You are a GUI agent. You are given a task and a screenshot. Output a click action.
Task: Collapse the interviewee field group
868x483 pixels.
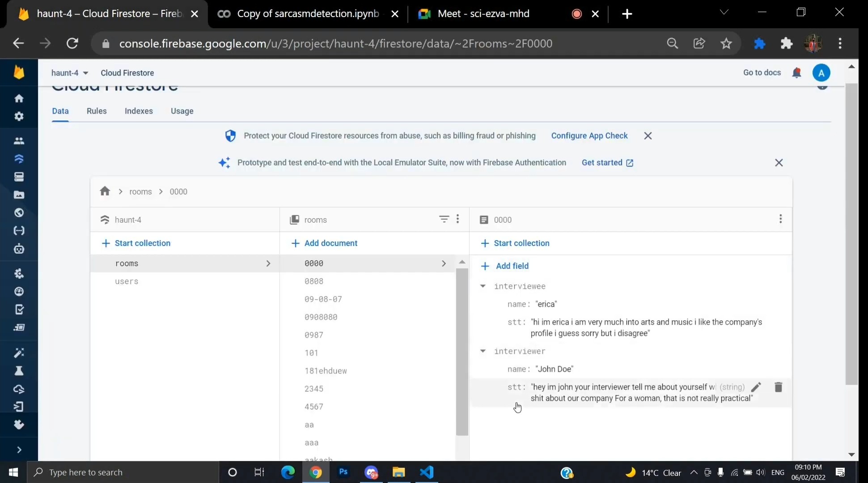click(x=483, y=286)
